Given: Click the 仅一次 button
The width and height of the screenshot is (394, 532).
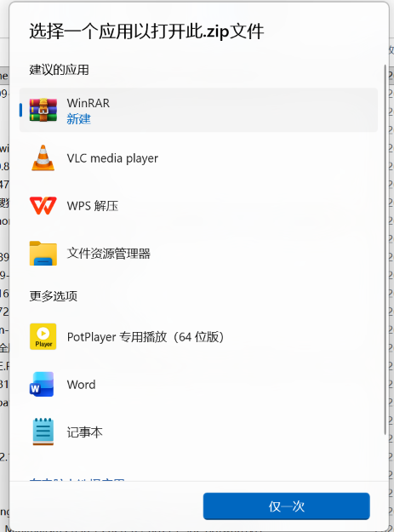Looking at the screenshot, I should click(287, 506).
